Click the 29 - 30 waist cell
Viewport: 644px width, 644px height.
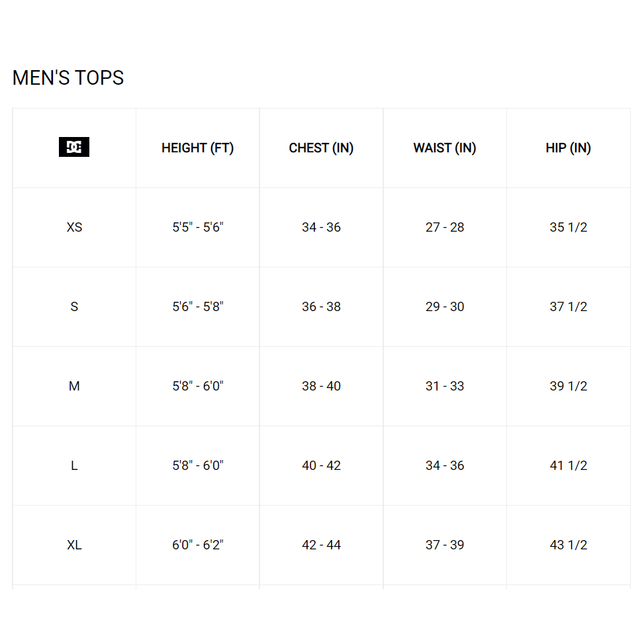click(445, 306)
